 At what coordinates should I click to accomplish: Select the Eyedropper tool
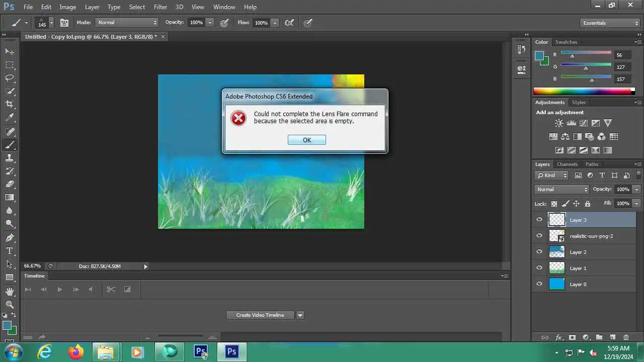(x=10, y=118)
